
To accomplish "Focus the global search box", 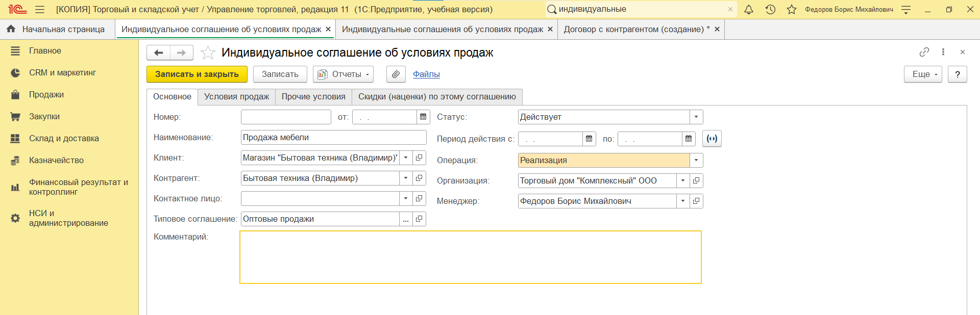I will (x=641, y=9).
